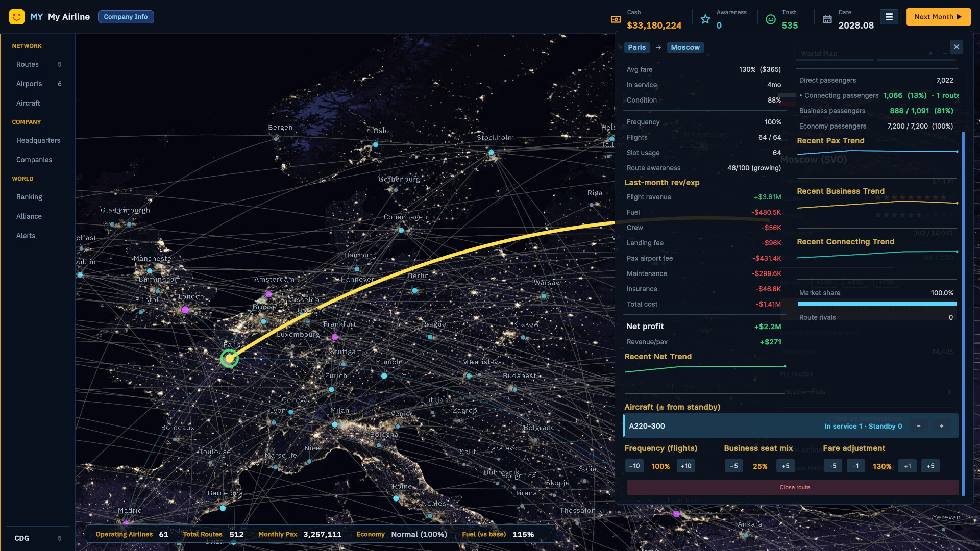Advance with the Next Month button

click(938, 17)
